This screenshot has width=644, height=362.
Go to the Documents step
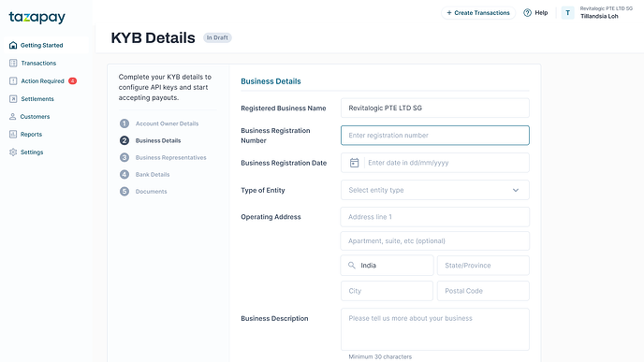(151, 191)
